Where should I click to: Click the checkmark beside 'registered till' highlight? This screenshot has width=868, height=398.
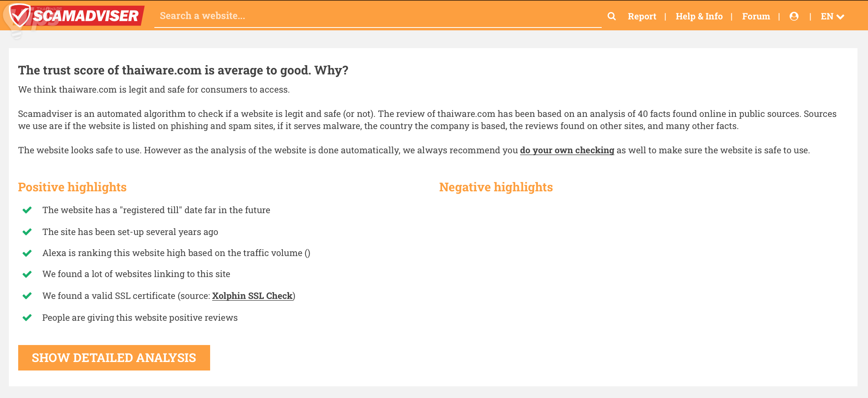27,210
